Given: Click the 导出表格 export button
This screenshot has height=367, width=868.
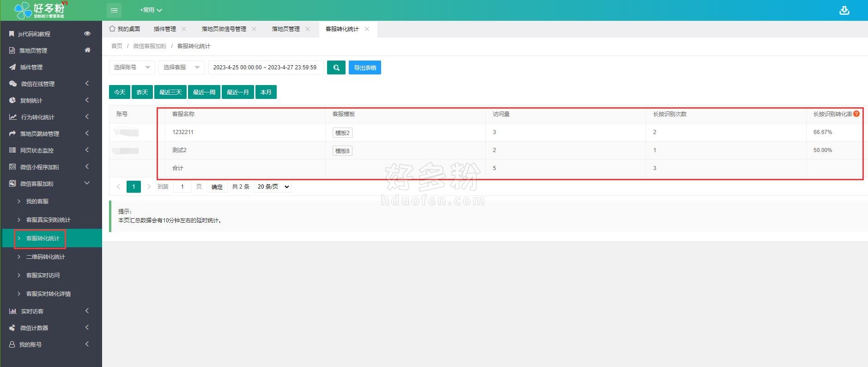Looking at the screenshot, I should (x=364, y=67).
